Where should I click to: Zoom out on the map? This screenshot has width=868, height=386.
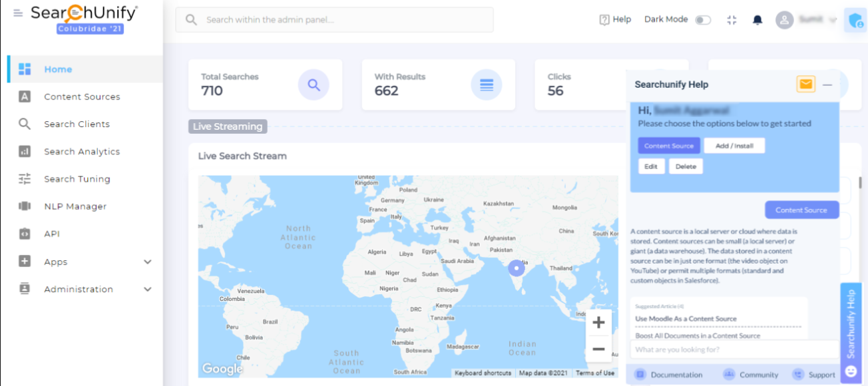click(598, 349)
